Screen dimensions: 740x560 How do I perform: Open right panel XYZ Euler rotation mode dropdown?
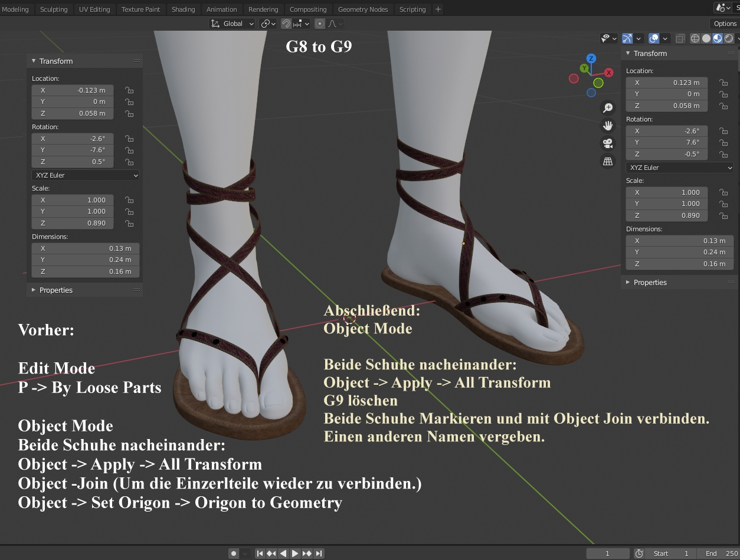point(680,168)
